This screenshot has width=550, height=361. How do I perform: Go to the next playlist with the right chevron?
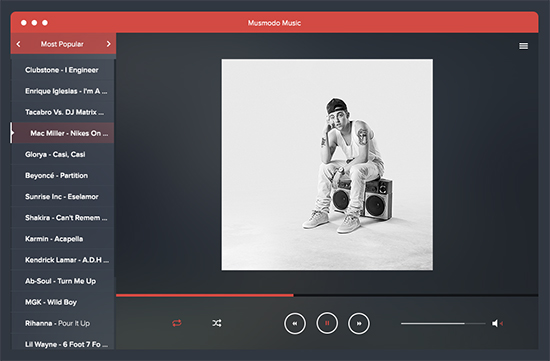tap(108, 44)
